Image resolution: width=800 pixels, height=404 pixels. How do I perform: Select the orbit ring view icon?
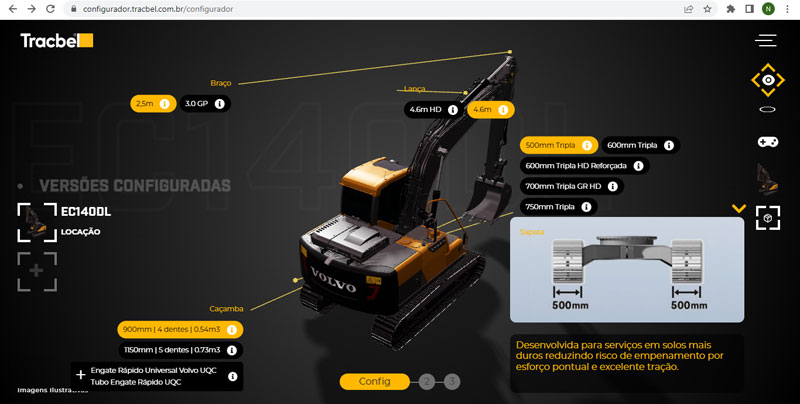767,110
